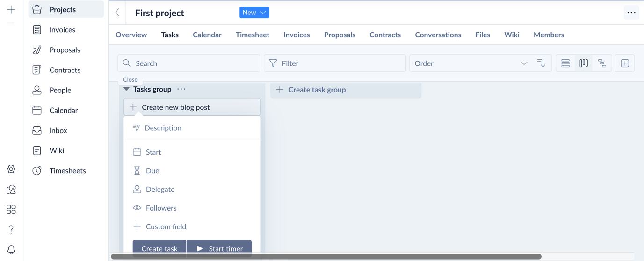
Task: Click the add task plus icon in toolbar
Action: (x=625, y=63)
